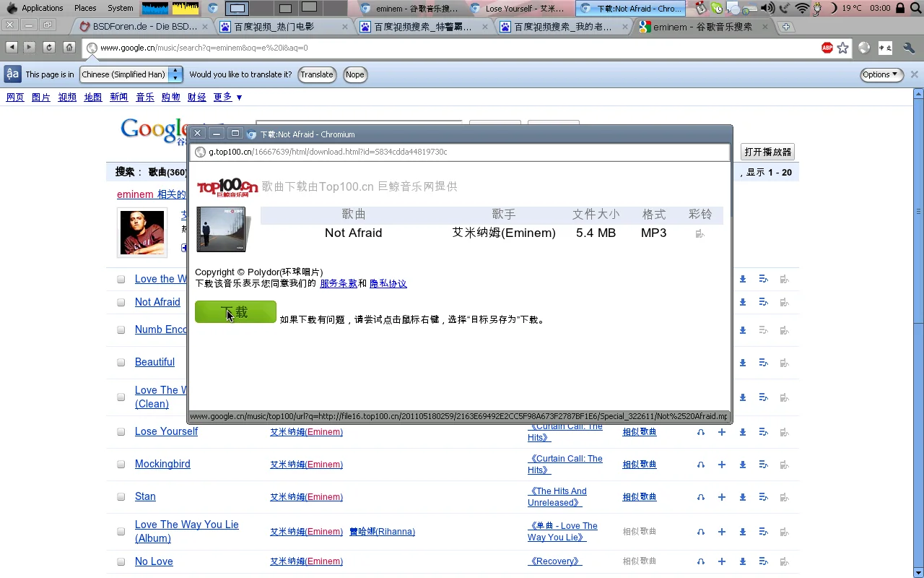Open the Places menu in top panel

click(x=85, y=8)
